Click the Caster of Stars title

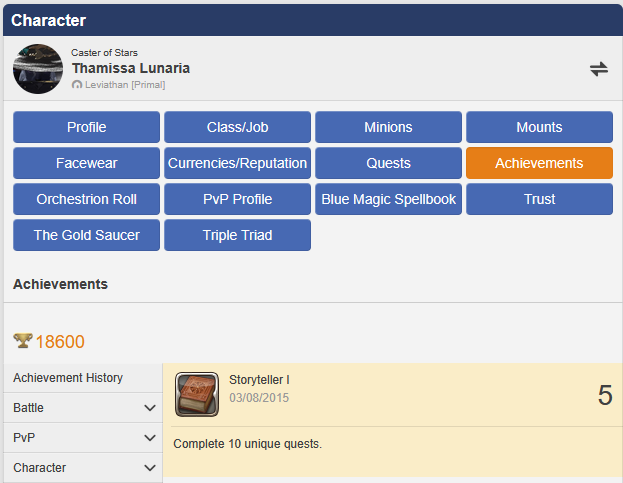click(x=104, y=52)
